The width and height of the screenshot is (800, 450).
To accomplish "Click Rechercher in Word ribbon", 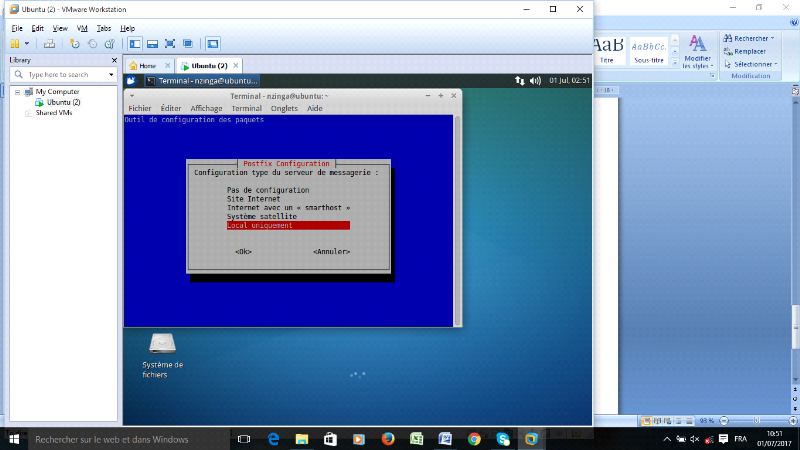I will pos(749,38).
